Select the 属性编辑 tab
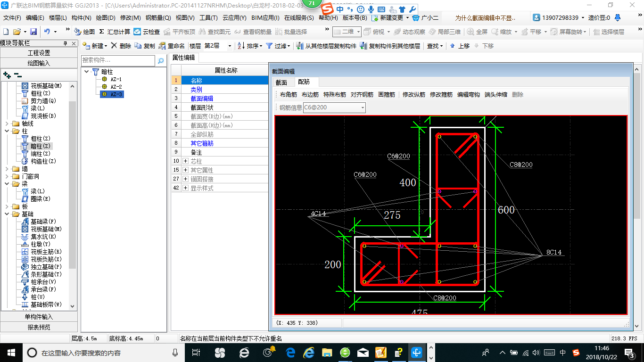The image size is (644, 362). [184, 58]
